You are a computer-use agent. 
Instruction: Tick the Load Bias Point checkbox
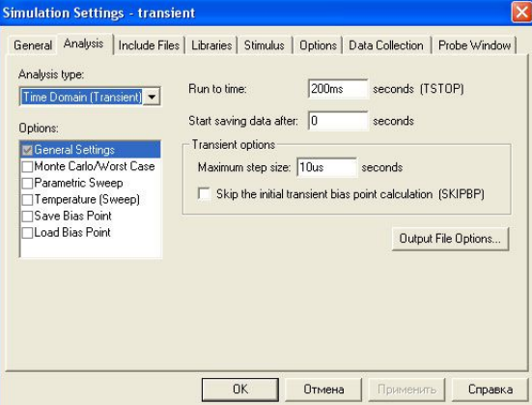[x=27, y=233]
